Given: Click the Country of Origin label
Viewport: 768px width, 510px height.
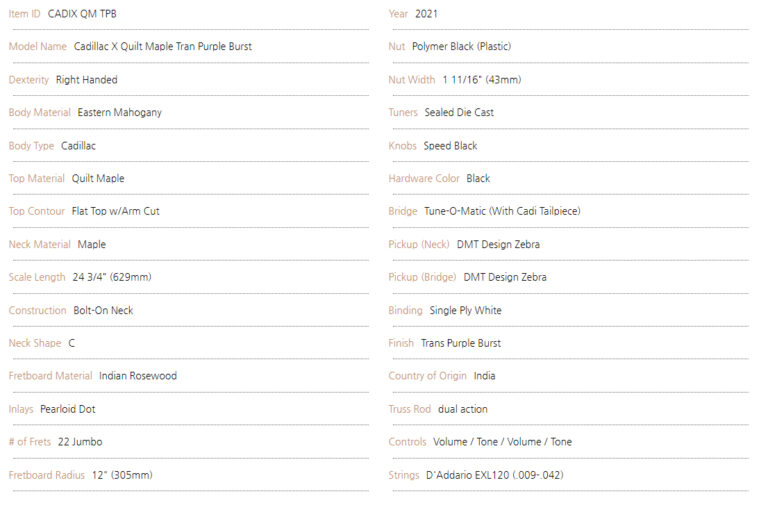Looking at the screenshot, I should [x=428, y=376].
